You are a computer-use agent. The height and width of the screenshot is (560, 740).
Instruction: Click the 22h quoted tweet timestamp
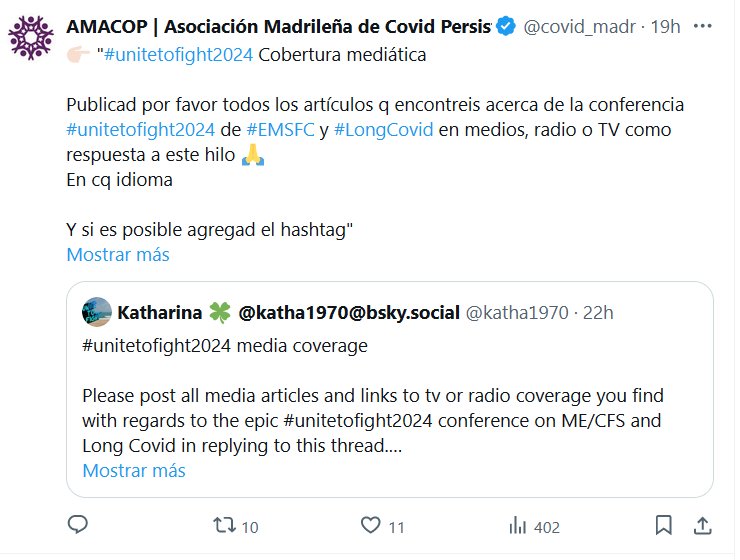pyautogui.click(x=598, y=313)
